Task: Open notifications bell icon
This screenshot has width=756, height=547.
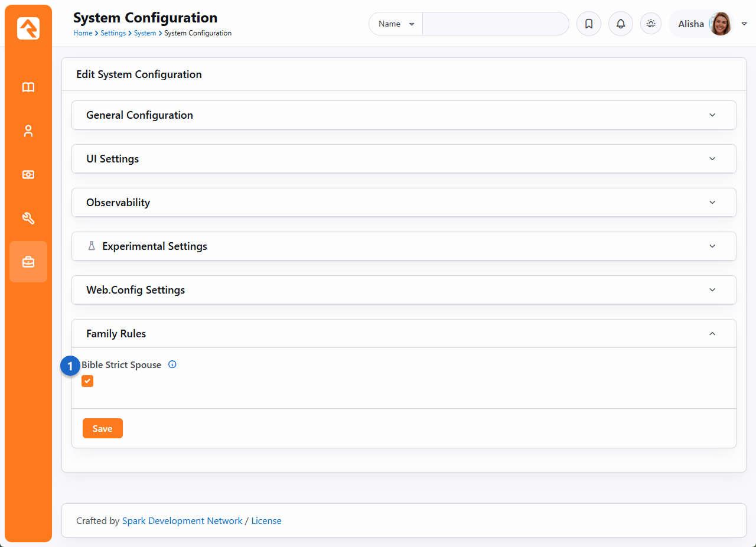Action: (620, 24)
